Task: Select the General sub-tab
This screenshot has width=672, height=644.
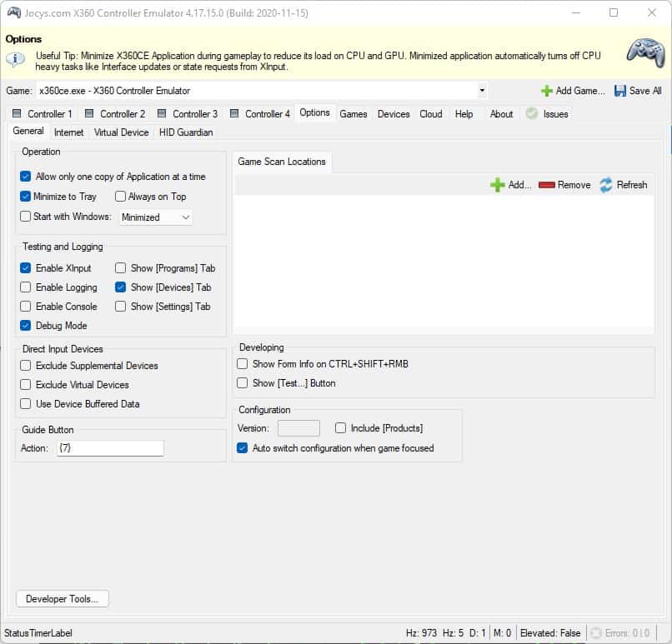Action: tap(28, 131)
